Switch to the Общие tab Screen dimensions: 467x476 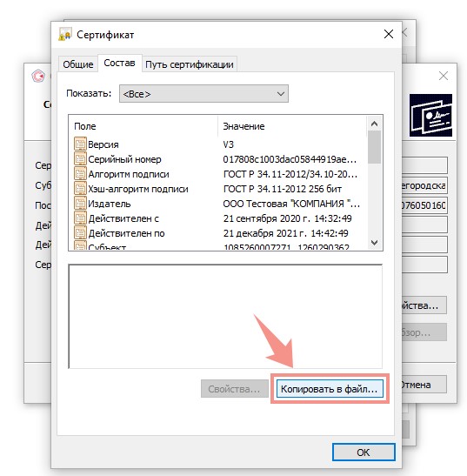pos(78,64)
